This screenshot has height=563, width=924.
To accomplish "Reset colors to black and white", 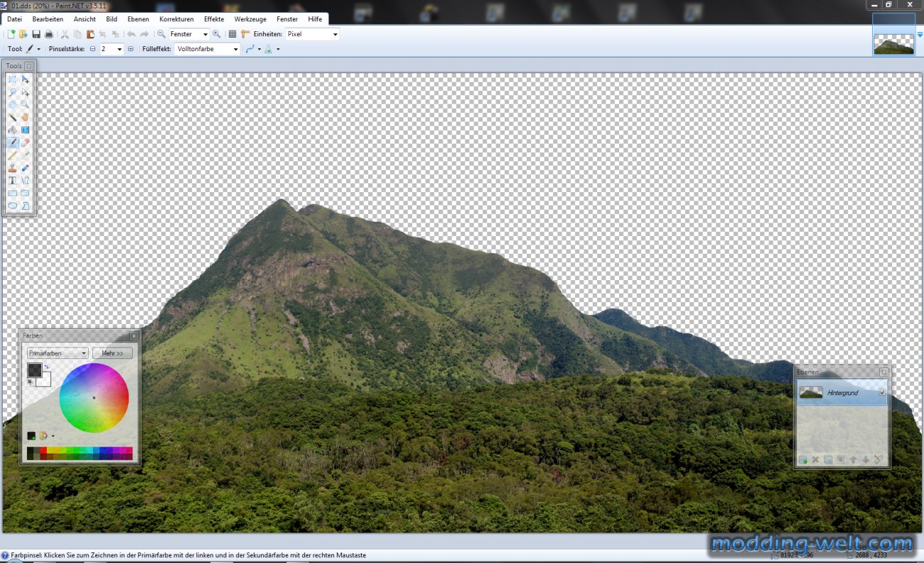I will [30, 382].
